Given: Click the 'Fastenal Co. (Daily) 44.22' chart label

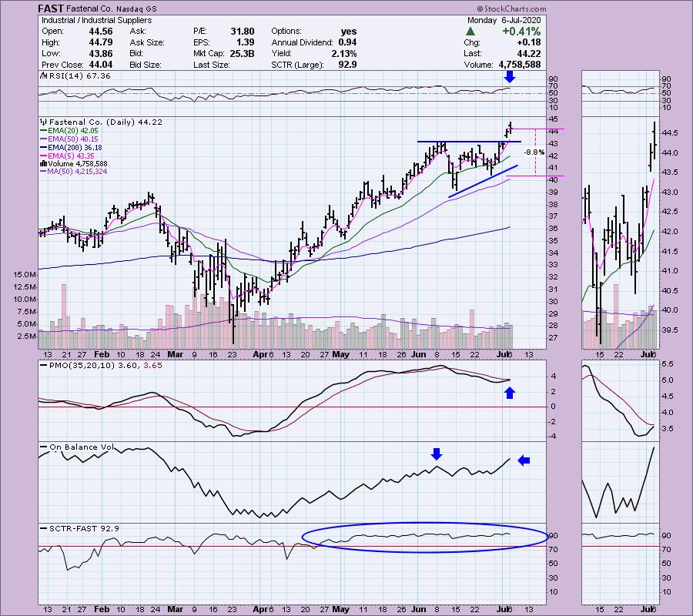Looking at the screenshot, I should (105, 122).
